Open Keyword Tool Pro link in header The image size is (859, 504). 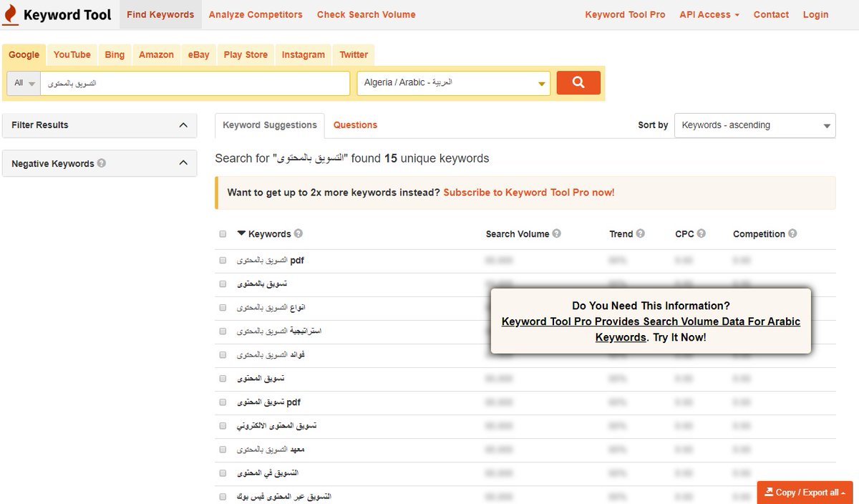(625, 14)
